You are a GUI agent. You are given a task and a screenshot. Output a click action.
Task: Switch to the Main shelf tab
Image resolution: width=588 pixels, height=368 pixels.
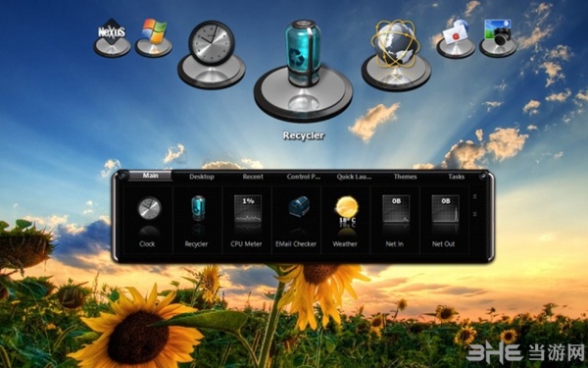point(150,176)
